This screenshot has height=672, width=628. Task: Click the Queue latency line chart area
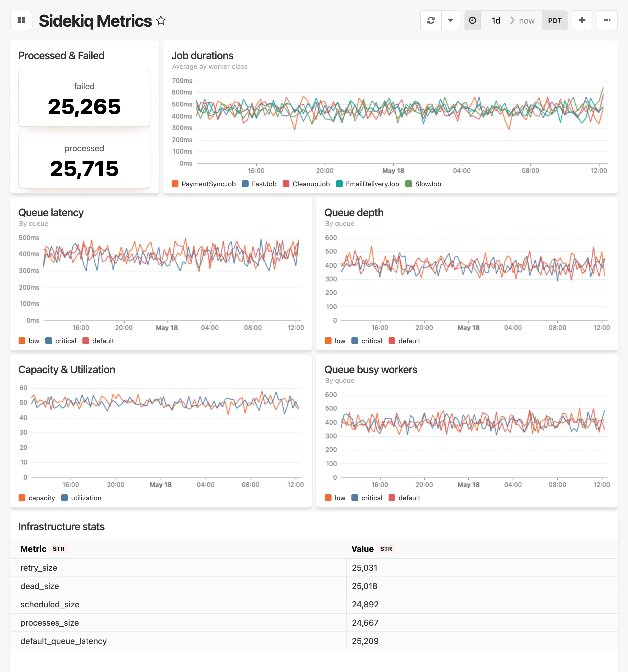click(172, 279)
